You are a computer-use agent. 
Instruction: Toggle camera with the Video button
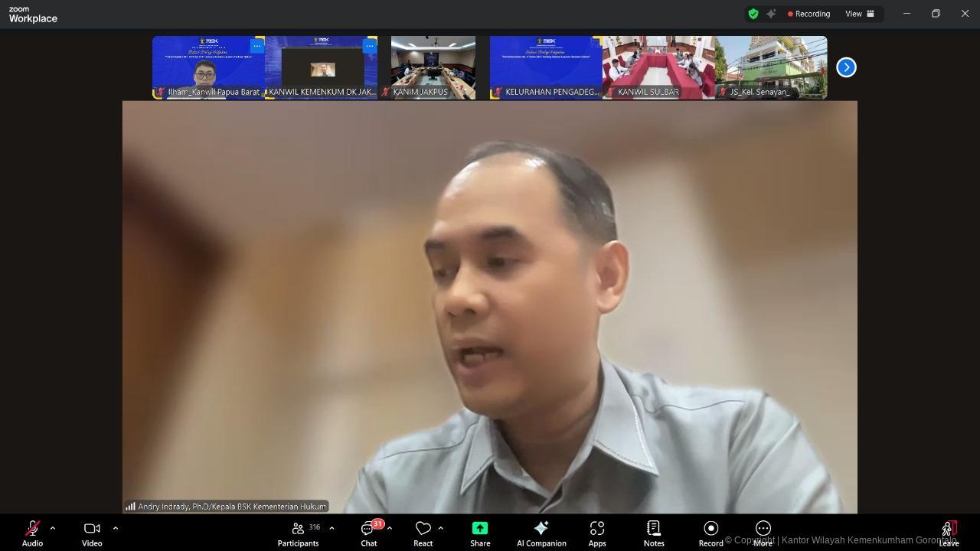(92, 533)
